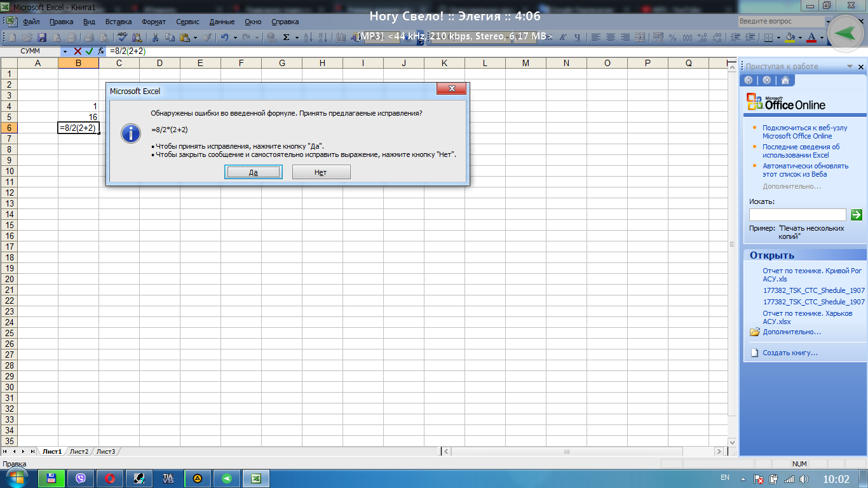The width and height of the screenshot is (868, 488).
Task: Open the Создать книгу link
Action: click(790, 353)
